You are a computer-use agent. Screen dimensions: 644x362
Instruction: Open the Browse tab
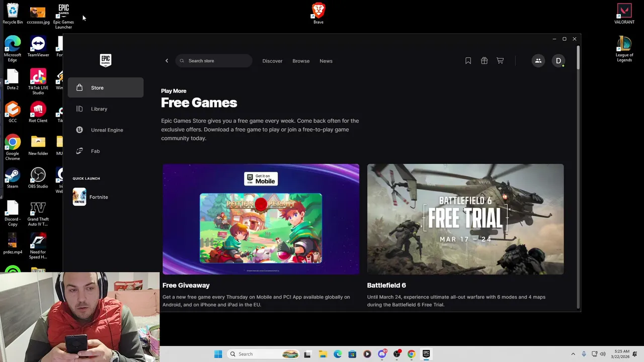pyautogui.click(x=301, y=61)
